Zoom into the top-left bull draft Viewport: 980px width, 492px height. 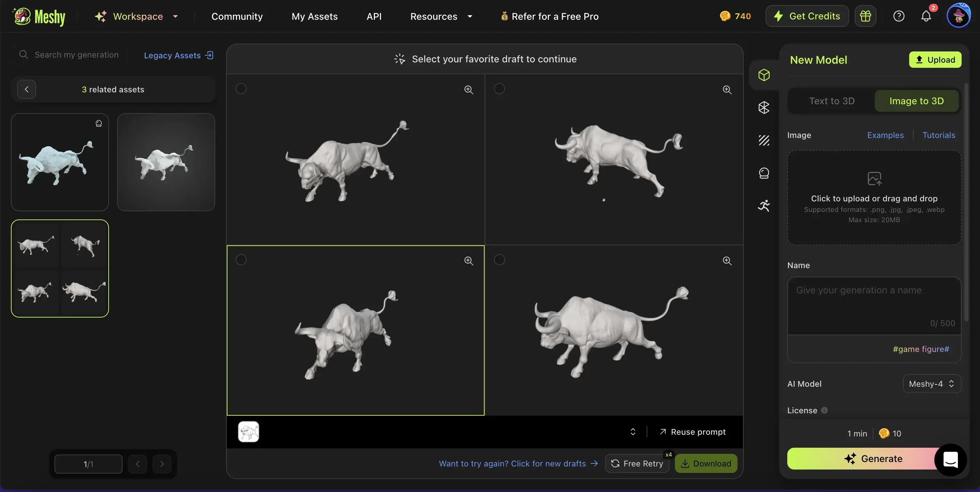pyautogui.click(x=468, y=90)
